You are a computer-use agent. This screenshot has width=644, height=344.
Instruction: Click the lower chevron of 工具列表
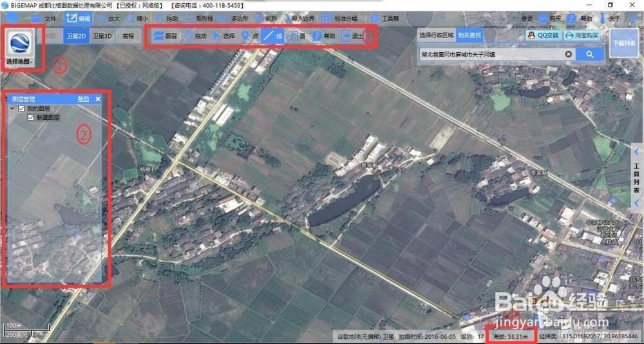click(x=637, y=203)
